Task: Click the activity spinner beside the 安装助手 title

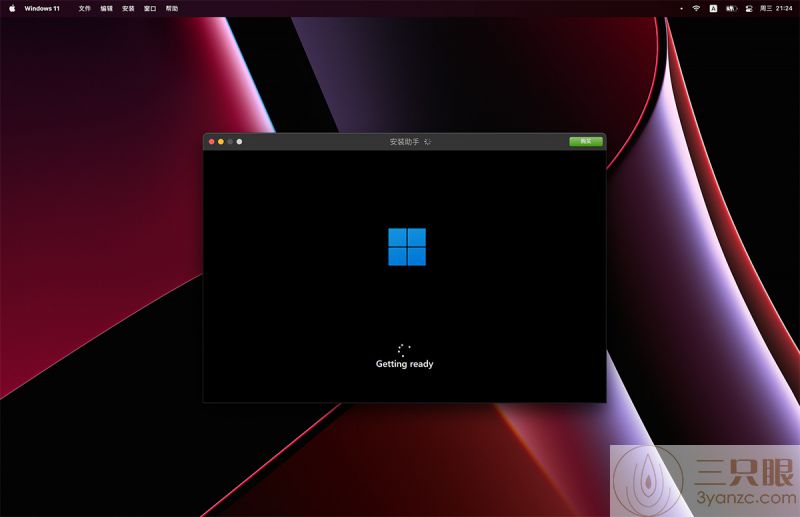Action: click(428, 141)
